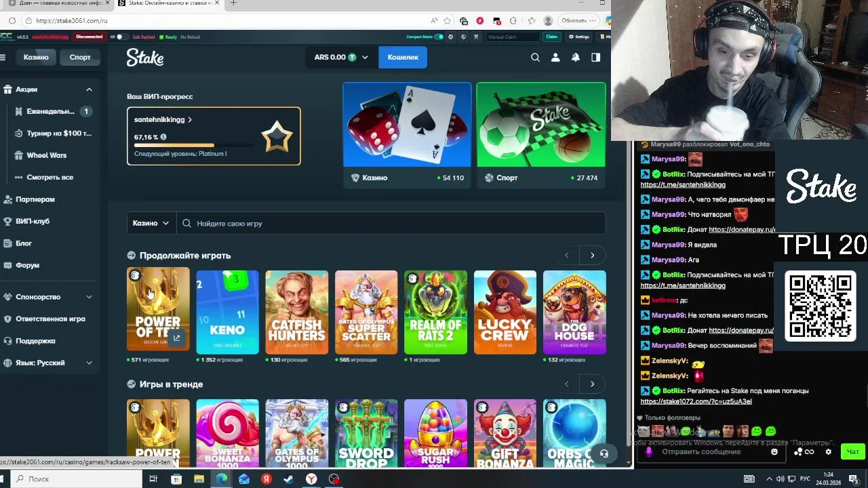Image resolution: width=868 pixels, height=488 pixels.
Task: Open the Catfish Hunters game thumbnail
Action: click(x=296, y=312)
